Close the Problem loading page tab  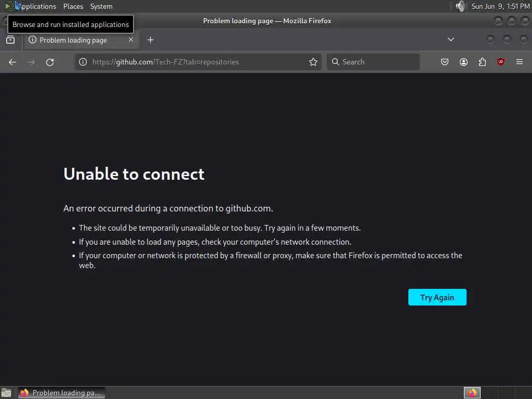point(130,39)
